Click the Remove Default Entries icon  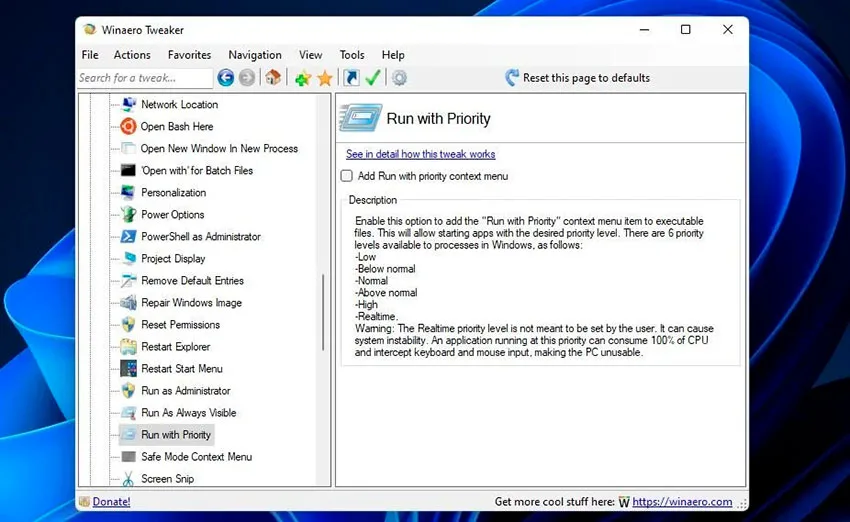128,280
